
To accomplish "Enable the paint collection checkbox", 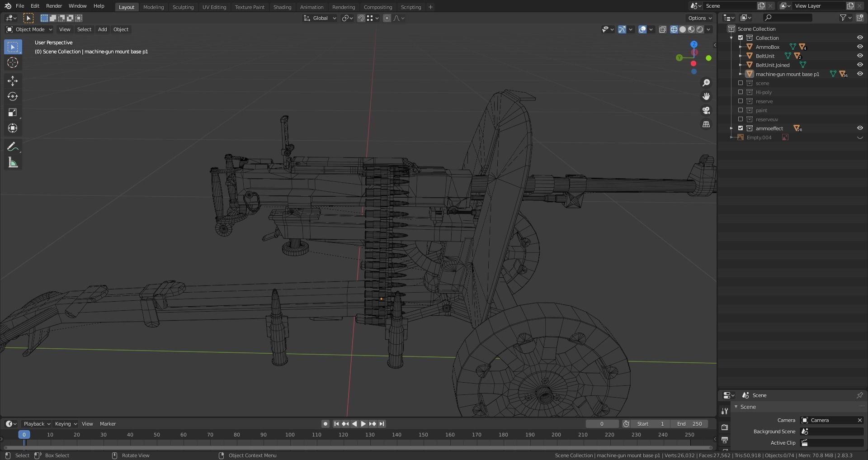I will pos(741,110).
